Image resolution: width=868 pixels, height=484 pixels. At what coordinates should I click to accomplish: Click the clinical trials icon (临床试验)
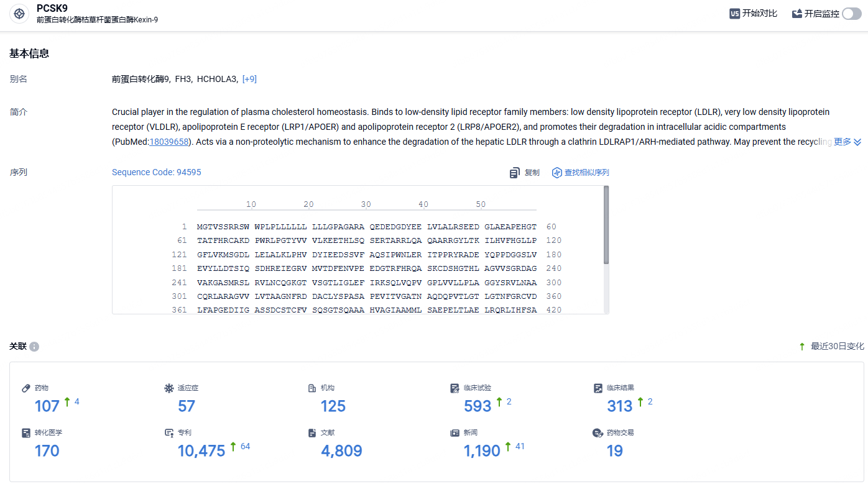455,388
